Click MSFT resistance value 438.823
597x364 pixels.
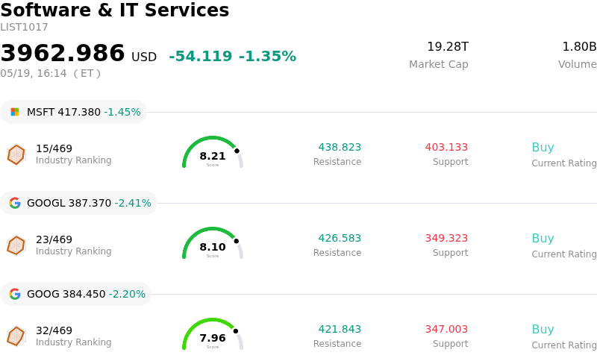[x=340, y=147]
